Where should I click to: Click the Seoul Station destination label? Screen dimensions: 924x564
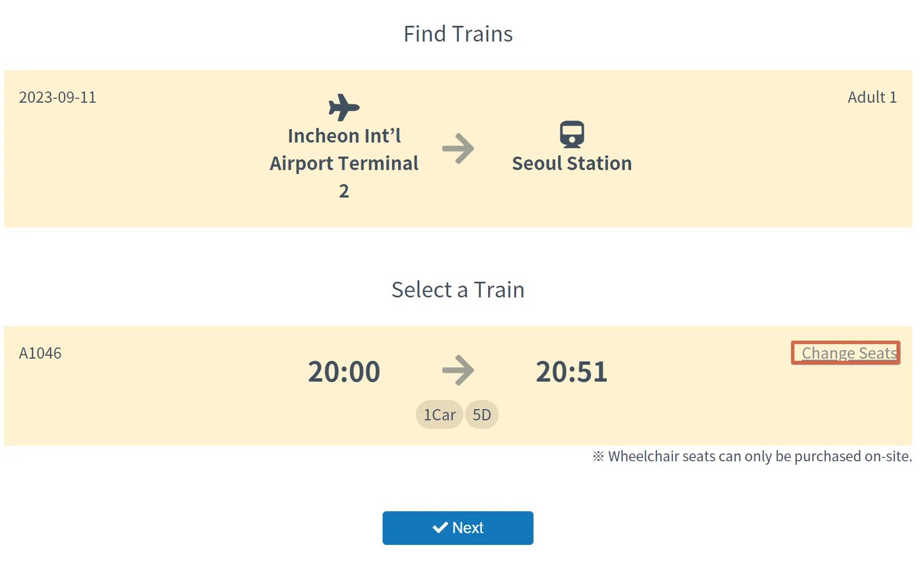click(572, 163)
